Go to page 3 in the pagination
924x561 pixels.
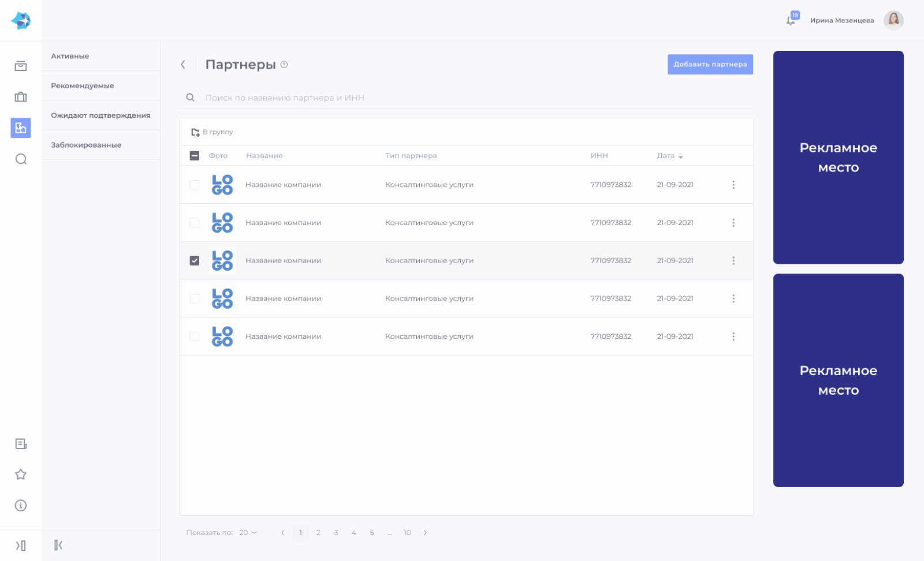336,533
